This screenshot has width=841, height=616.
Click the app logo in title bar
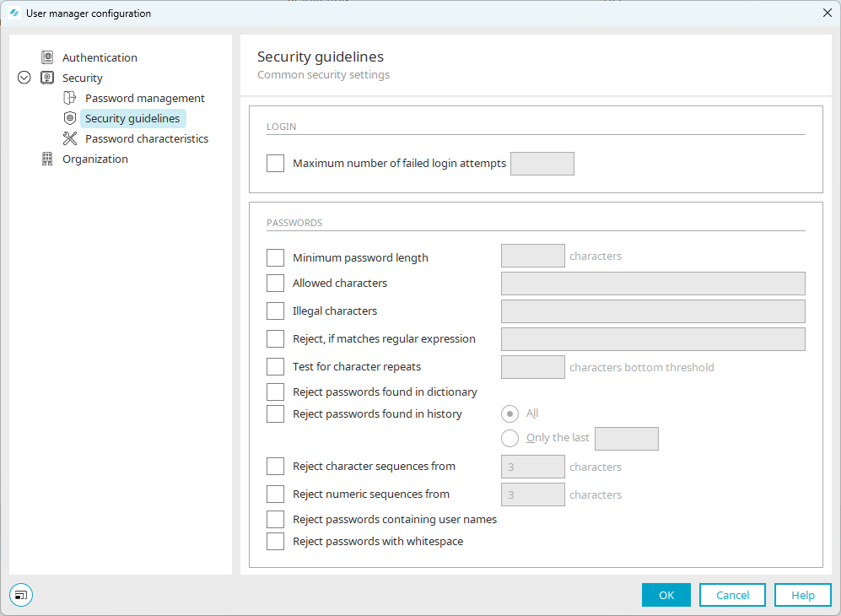[14, 13]
